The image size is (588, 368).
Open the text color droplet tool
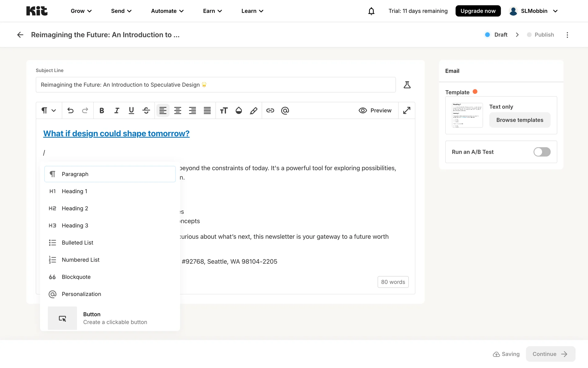(239, 110)
